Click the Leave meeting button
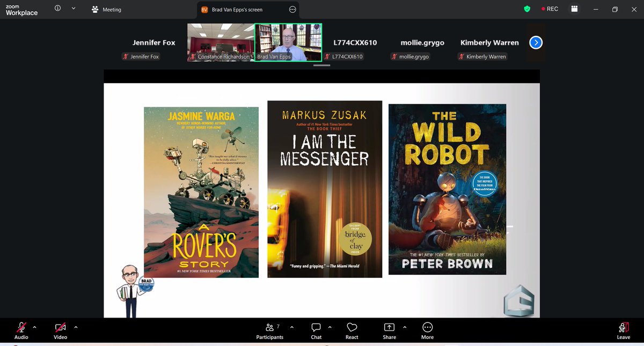Screen dimensions: 644x346 click(624, 330)
